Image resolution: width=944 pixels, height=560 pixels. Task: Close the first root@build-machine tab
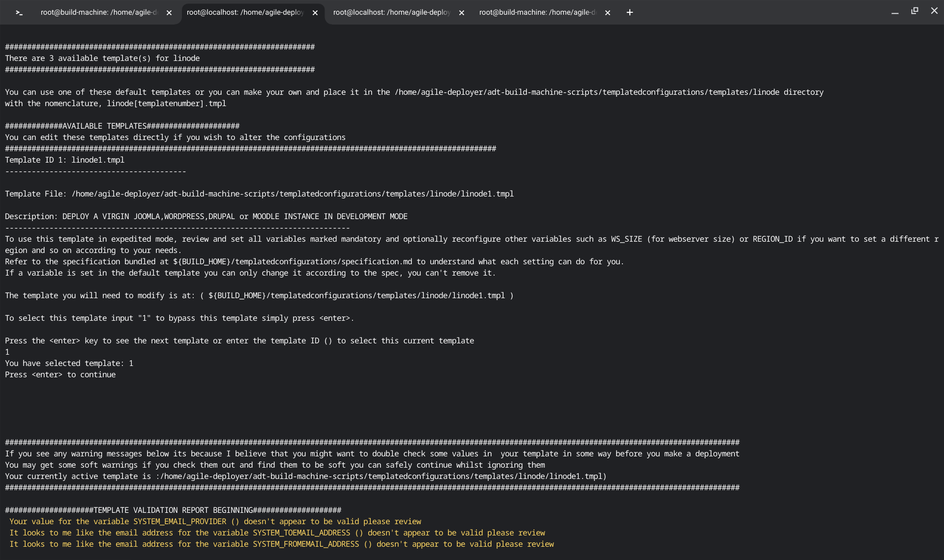click(x=169, y=13)
